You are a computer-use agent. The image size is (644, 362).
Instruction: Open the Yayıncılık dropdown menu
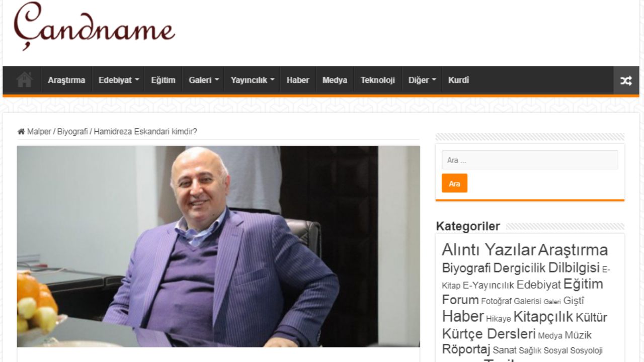pos(253,80)
